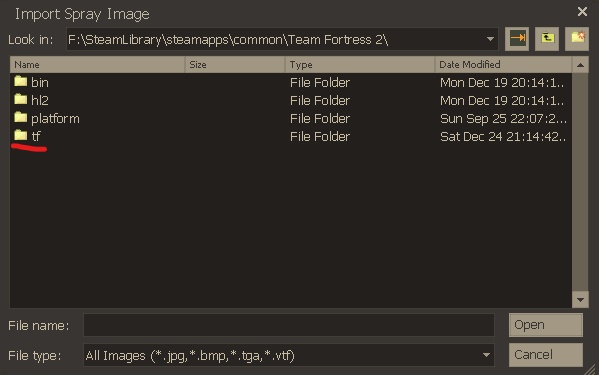Select the tf folder icon
This screenshot has height=375, width=599.
[21, 136]
